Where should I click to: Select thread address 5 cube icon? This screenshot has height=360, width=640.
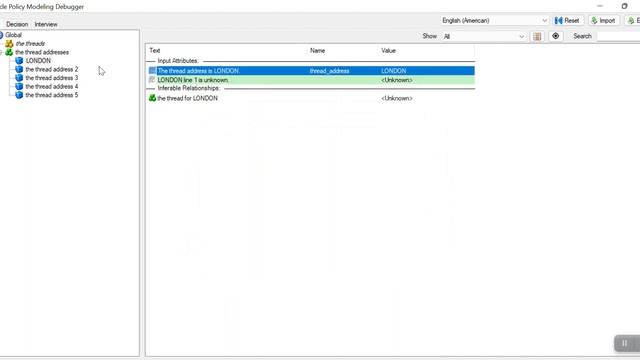19,95
